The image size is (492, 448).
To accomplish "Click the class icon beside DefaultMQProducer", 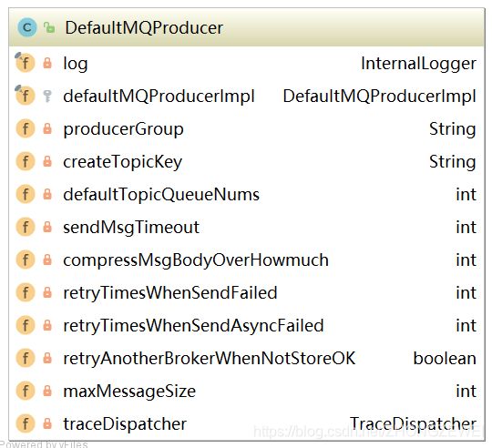I will (27, 27).
